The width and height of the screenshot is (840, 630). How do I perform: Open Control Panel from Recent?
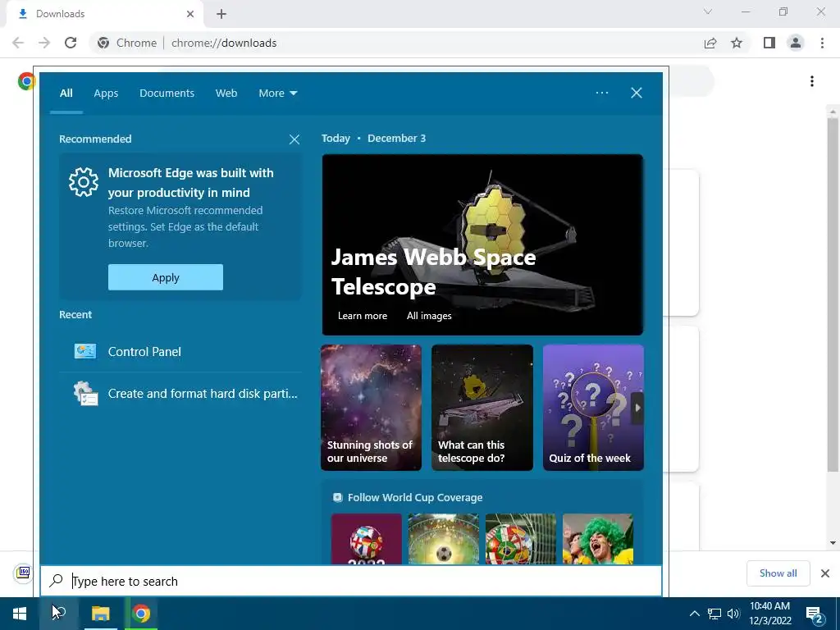[x=180, y=351]
